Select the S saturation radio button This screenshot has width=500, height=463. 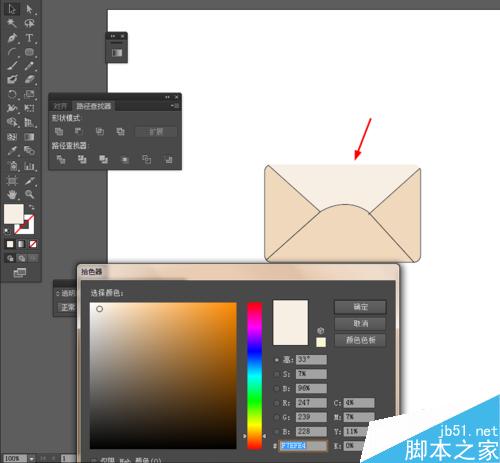[x=277, y=374]
